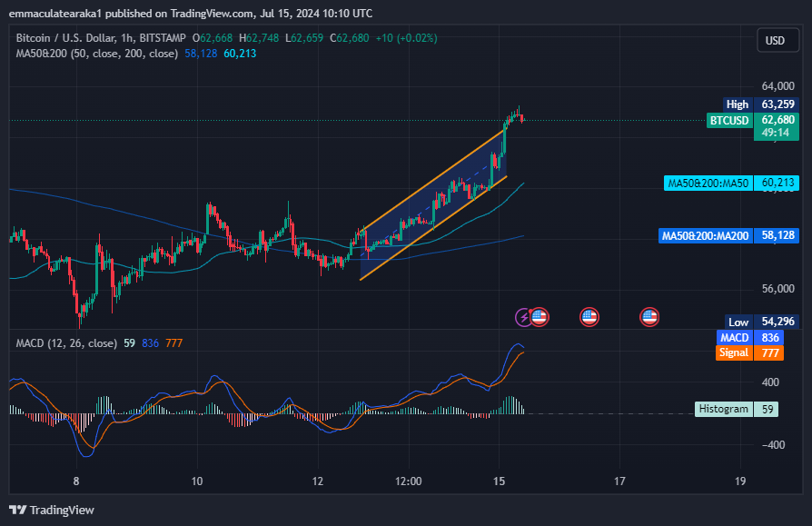
Task: Click date 15 on the time axis
Action: click(x=499, y=481)
